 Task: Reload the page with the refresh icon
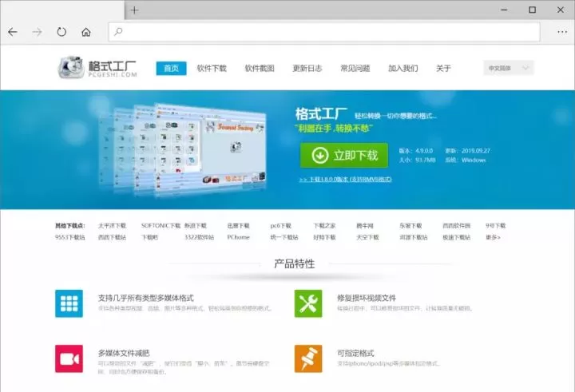[61, 32]
